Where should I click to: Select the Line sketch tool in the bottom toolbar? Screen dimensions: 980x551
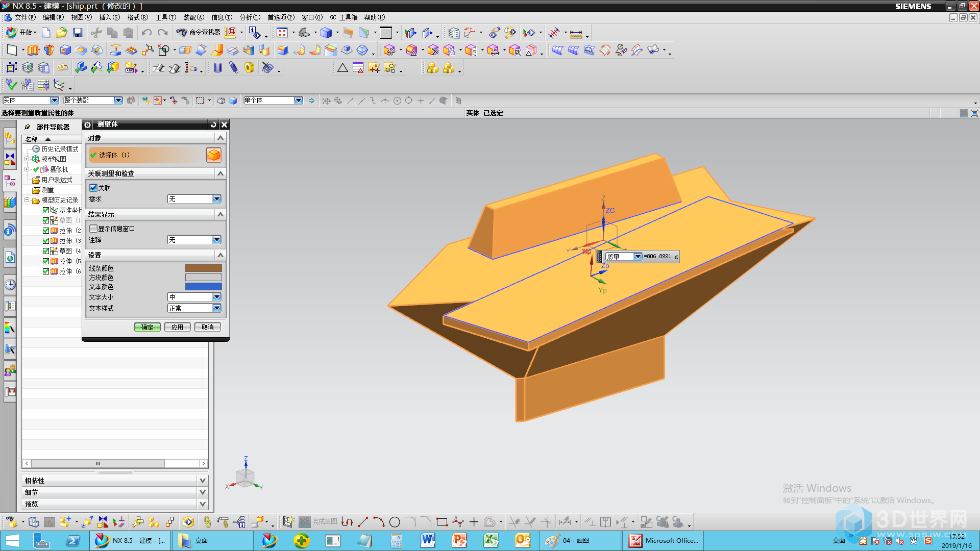click(x=363, y=522)
